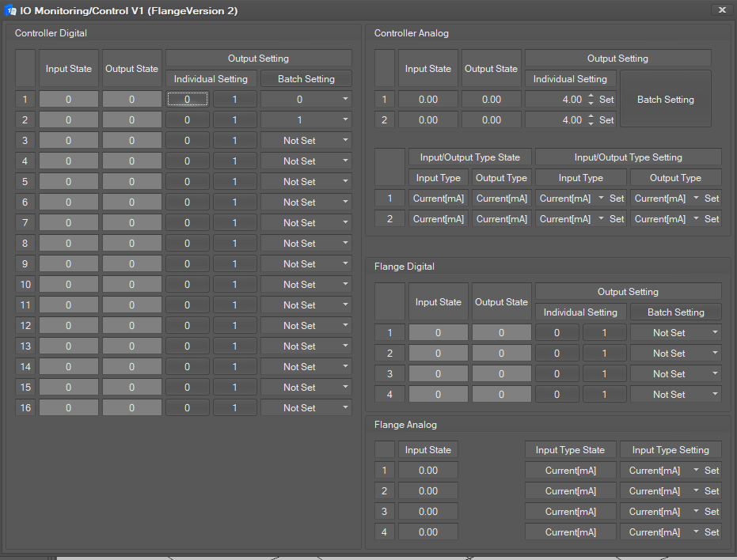The height and width of the screenshot is (560, 737).
Task: Click the Controller Analog Batch Setting button
Action: [x=665, y=100]
